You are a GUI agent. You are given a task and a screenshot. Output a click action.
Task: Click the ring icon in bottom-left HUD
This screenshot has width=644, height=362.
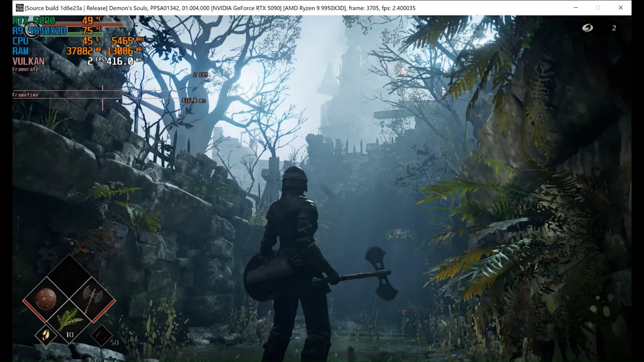(x=46, y=334)
